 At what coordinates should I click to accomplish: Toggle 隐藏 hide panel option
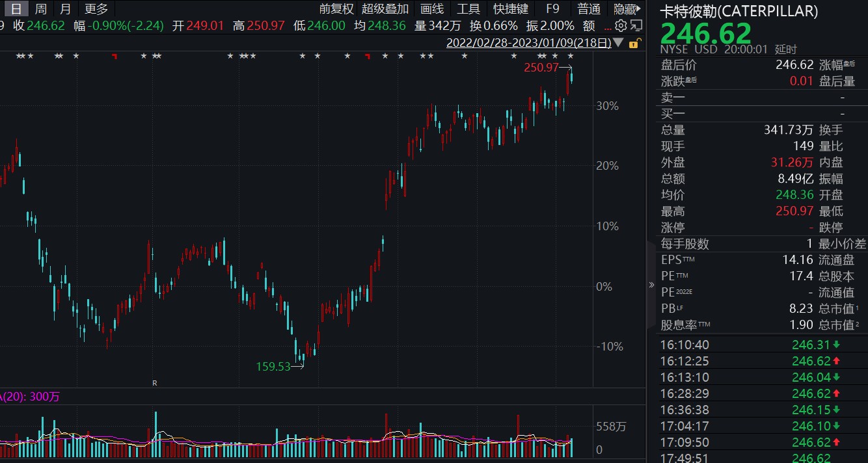click(625, 9)
